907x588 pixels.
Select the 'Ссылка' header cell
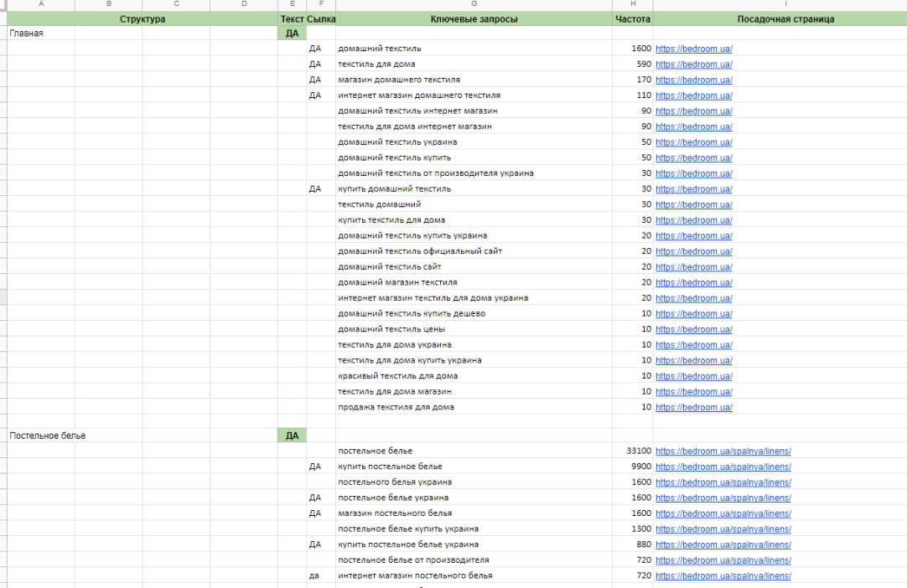[321, 19]
